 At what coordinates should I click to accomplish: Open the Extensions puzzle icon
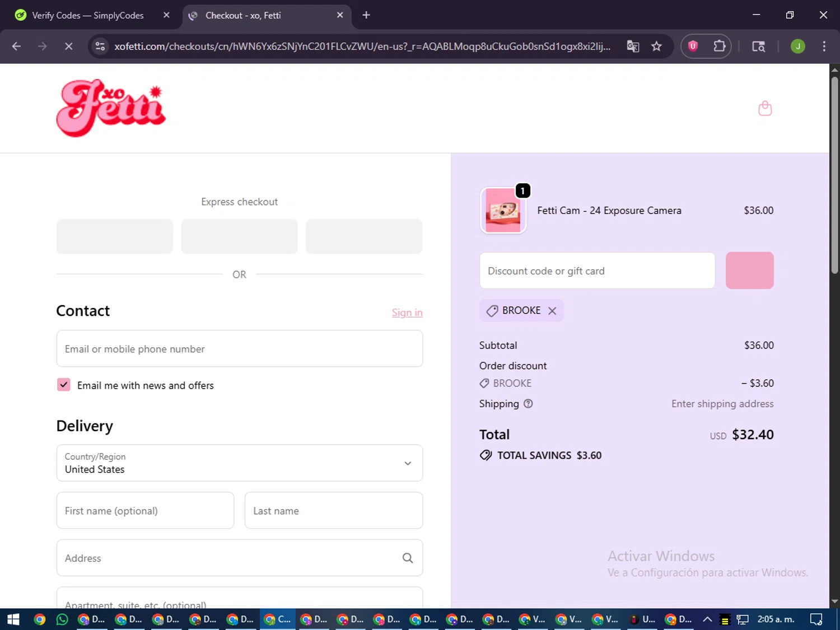click(x=719, y=46)
